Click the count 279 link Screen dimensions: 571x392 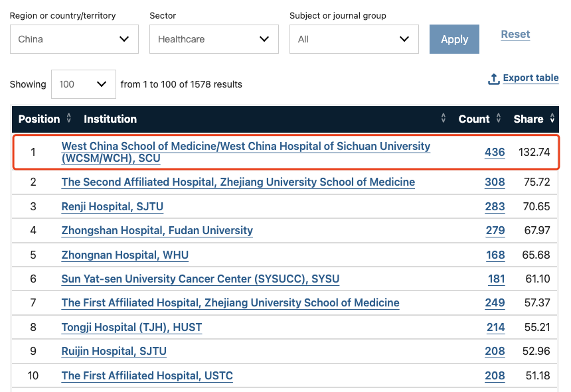[x=495, y=231]
